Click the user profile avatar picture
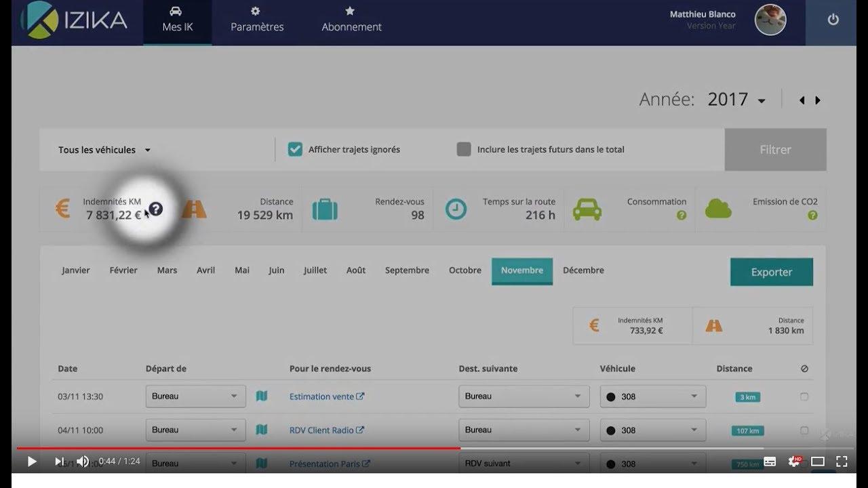This screenshot has height=488, width=868. click(770, 20)
